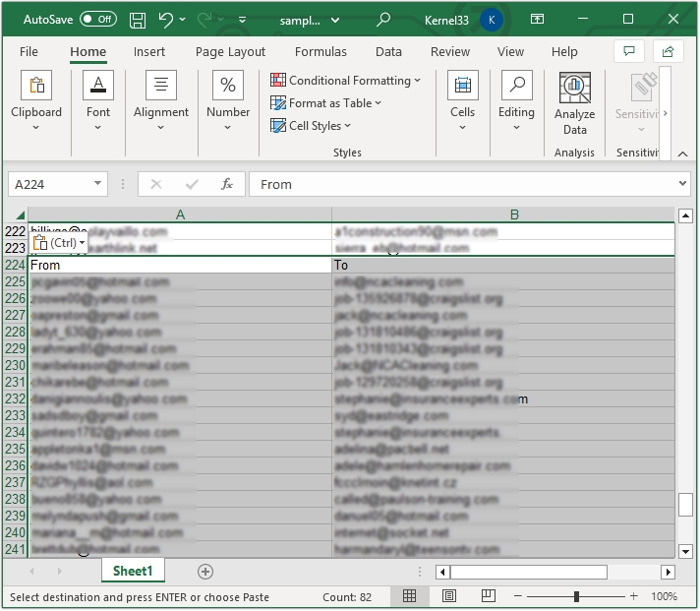The width and height of the screenshot is (700, 611).
Task: Click the Analyze Data button
Action: click(574, 103)
